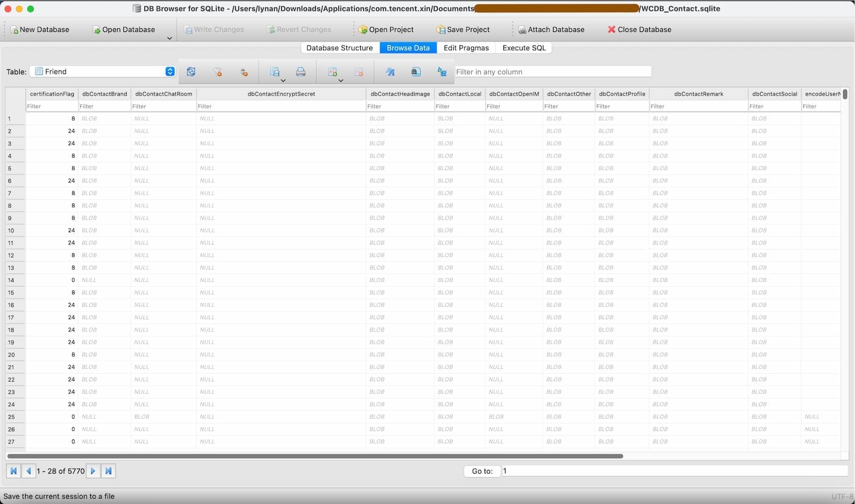Click the insert new record icon
The width and height of the screenshot is (855, 504).
[x=332, y=72]
